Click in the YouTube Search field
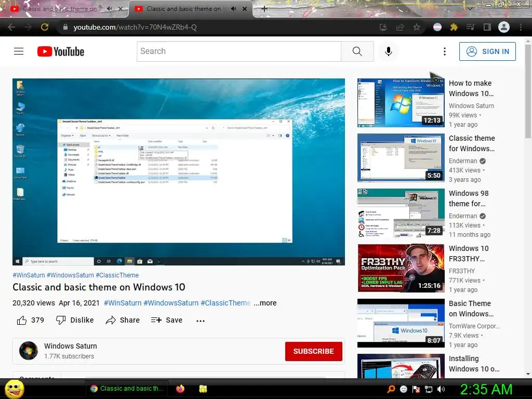532x399 pixels. tap(239, 51)
